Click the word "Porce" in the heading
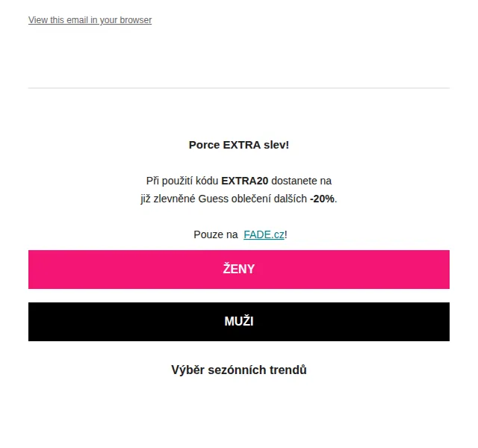 coord(204,145)
